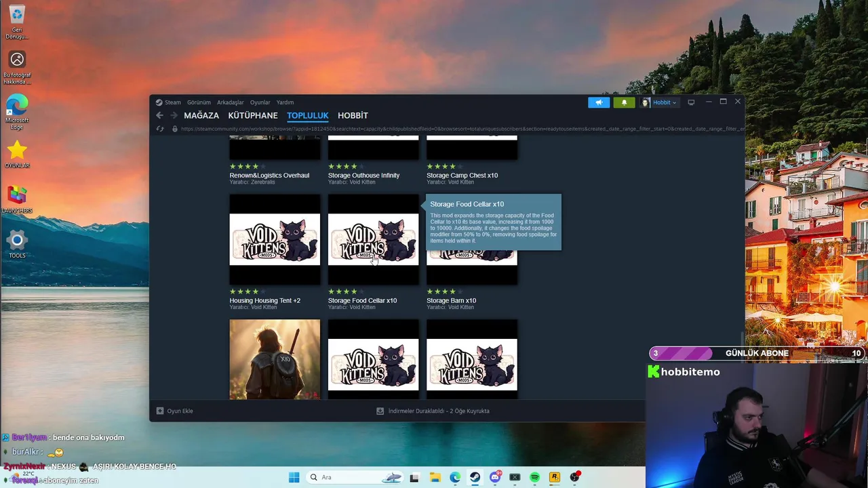Click the taskbar Ara search box
The image size is (868, 488).
coord(355,477)
